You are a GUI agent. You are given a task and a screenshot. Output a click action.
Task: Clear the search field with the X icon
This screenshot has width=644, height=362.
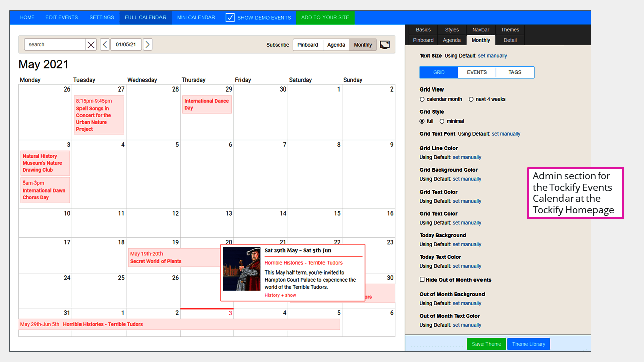91,44
